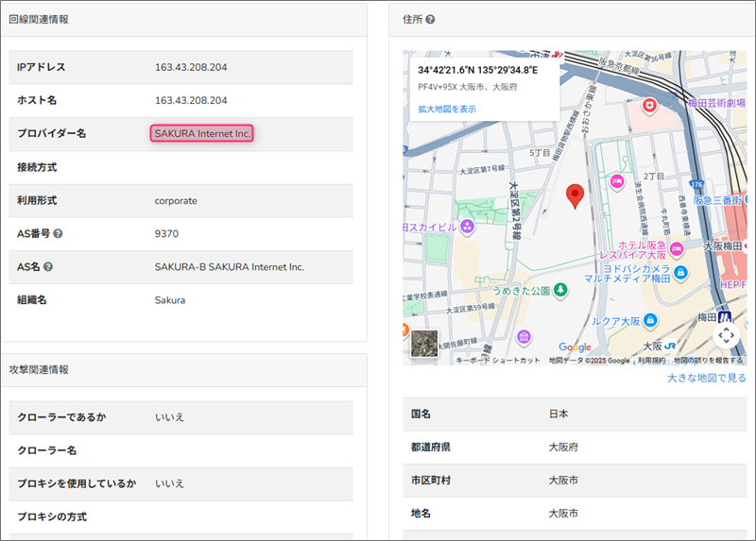
Task: Click help icon next to 住所
Action: tap(430, 19)
